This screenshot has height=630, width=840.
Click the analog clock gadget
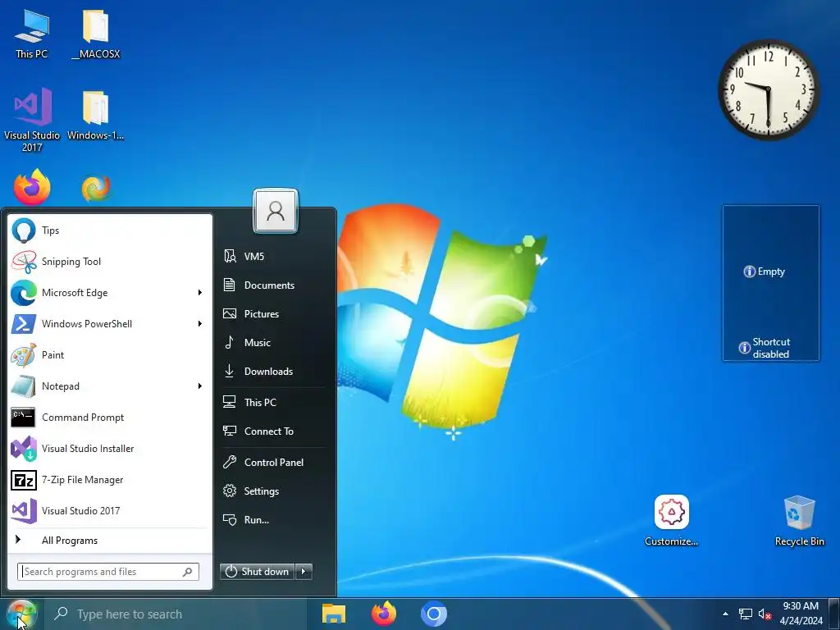pos(769,89)
